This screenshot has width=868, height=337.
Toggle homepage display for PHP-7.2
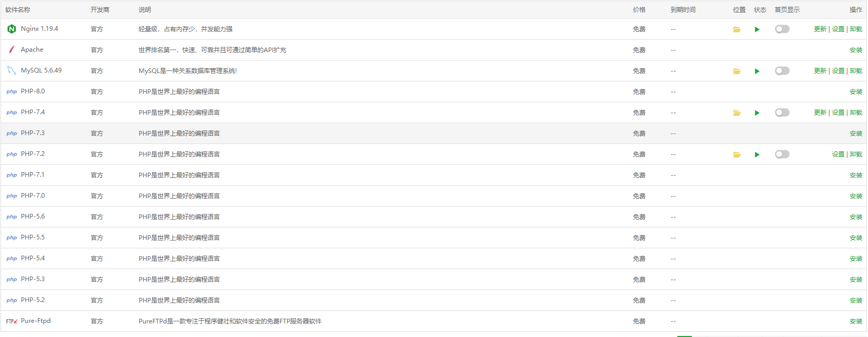(x=782, y=154)
